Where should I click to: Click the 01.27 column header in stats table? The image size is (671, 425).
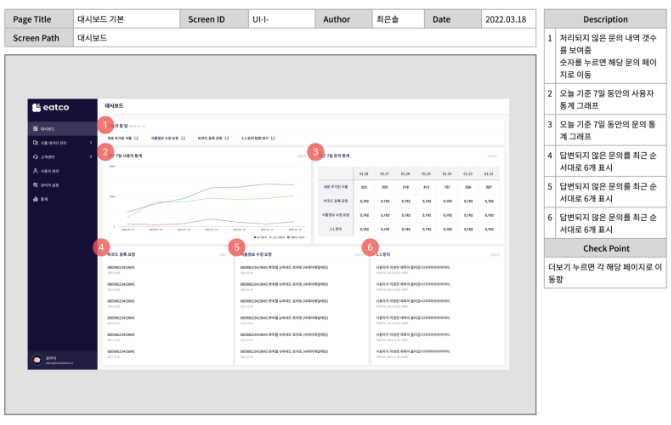point(385,174)
